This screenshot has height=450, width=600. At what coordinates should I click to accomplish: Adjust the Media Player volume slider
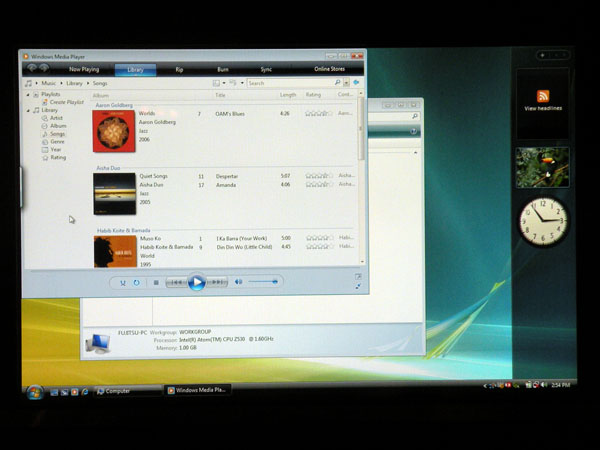[263, 282]
